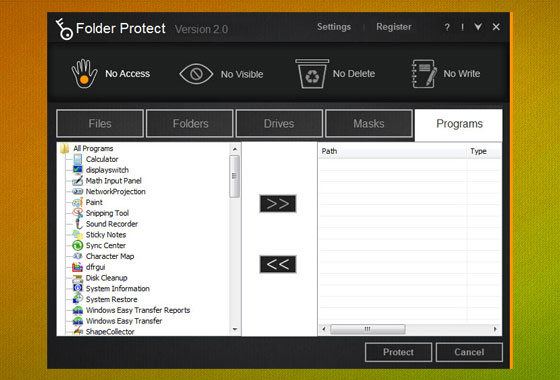Click the Windows Easy Transfer Reports icon
Image resolution: width=560 pixels, height=380 pixels.
78,310
